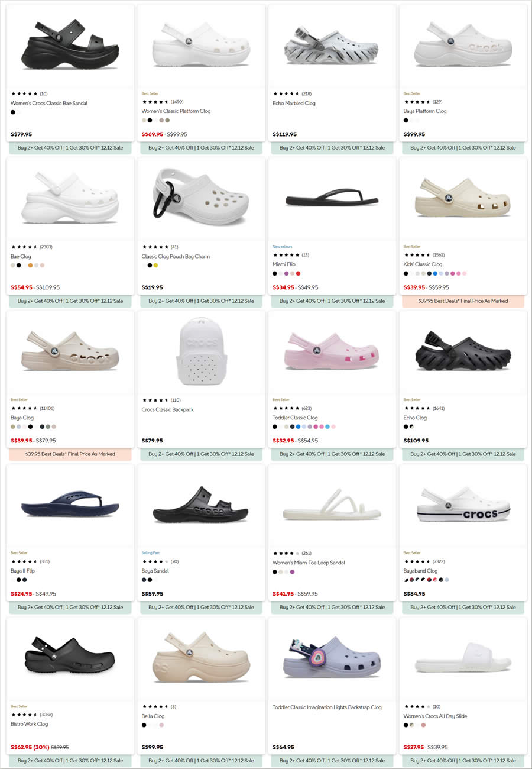Screen dimensions: 532x769
Task: Choose the white swatch for Baya II Flip
Action: pos(12,580)
